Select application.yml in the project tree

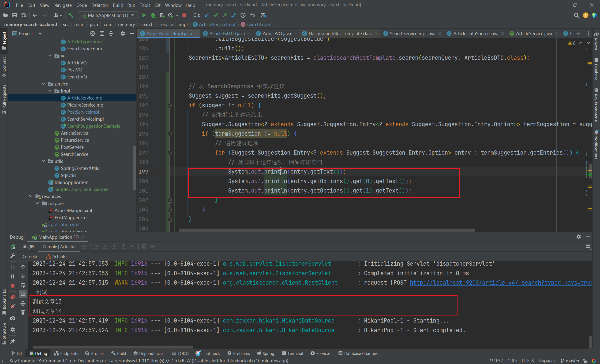point(64,224)
